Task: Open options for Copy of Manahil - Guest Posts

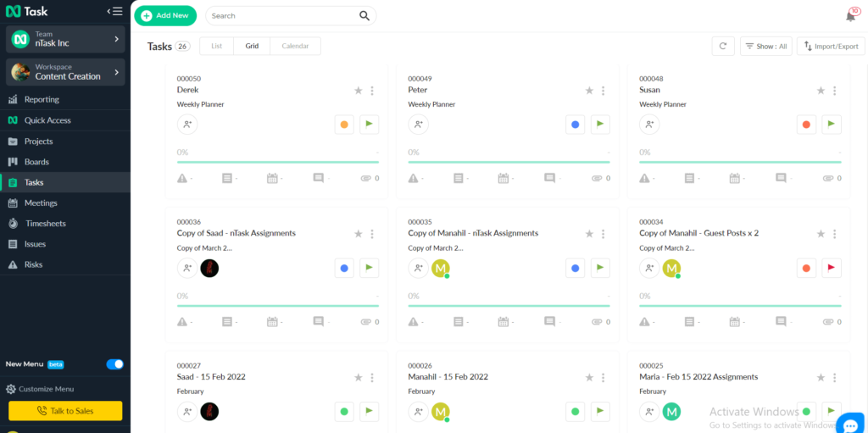Action: point(835,234)
